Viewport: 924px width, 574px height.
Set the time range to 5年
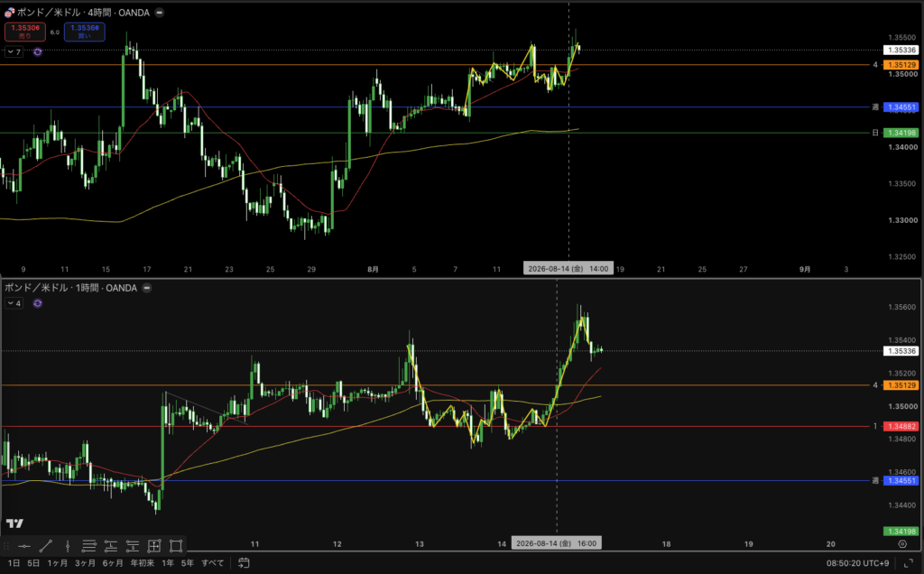click(188, 563)
